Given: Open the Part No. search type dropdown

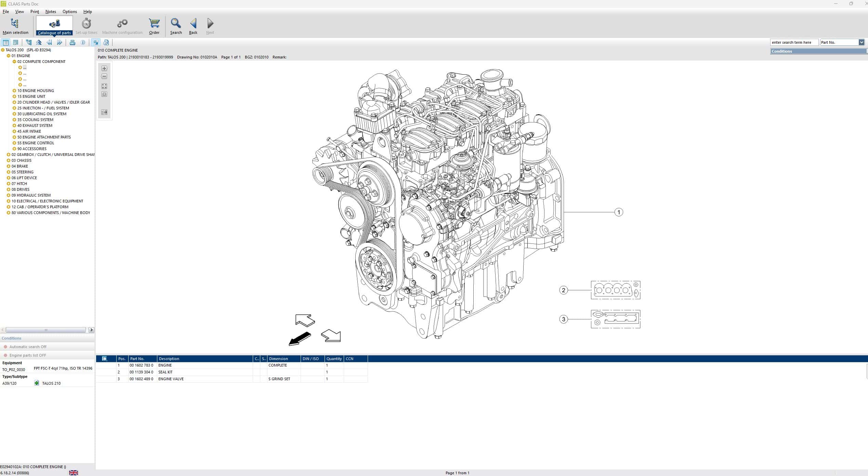Looking at the screenshot, I should pos(861,42).
